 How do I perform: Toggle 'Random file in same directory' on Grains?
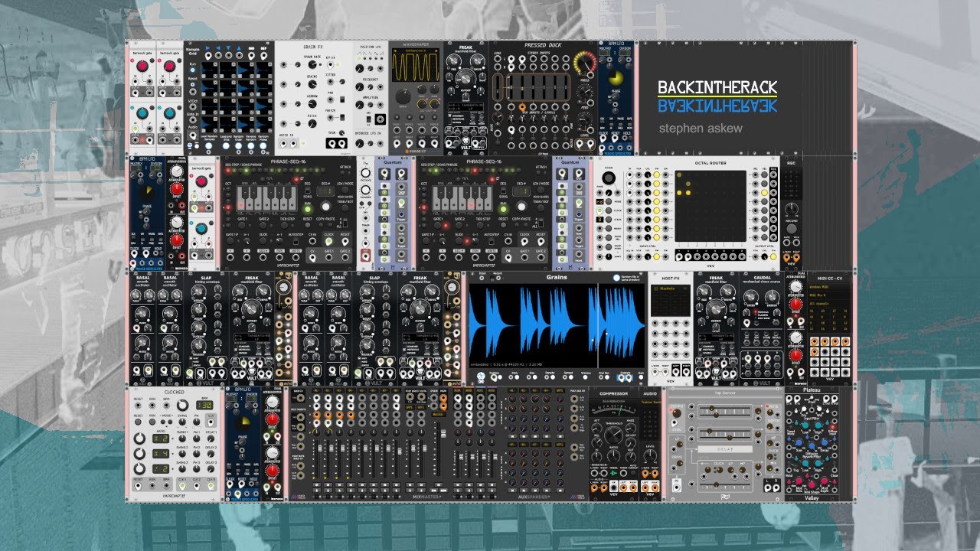615,279
